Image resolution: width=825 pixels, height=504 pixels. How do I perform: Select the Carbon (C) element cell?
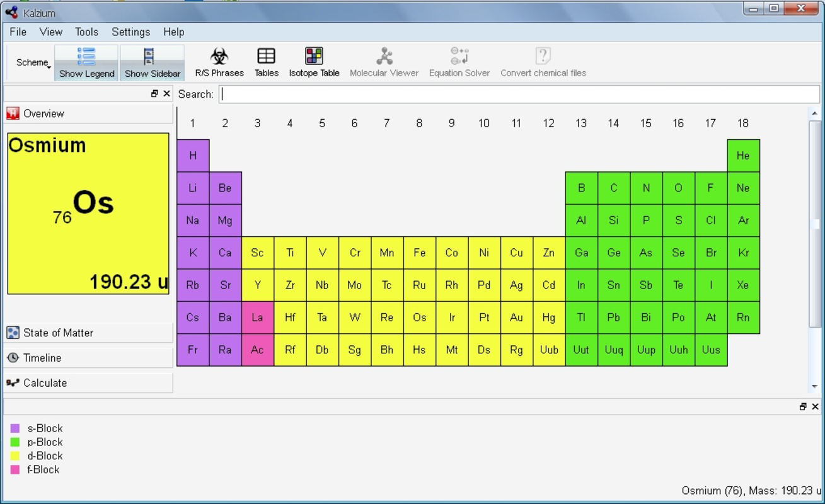(613, 188)
